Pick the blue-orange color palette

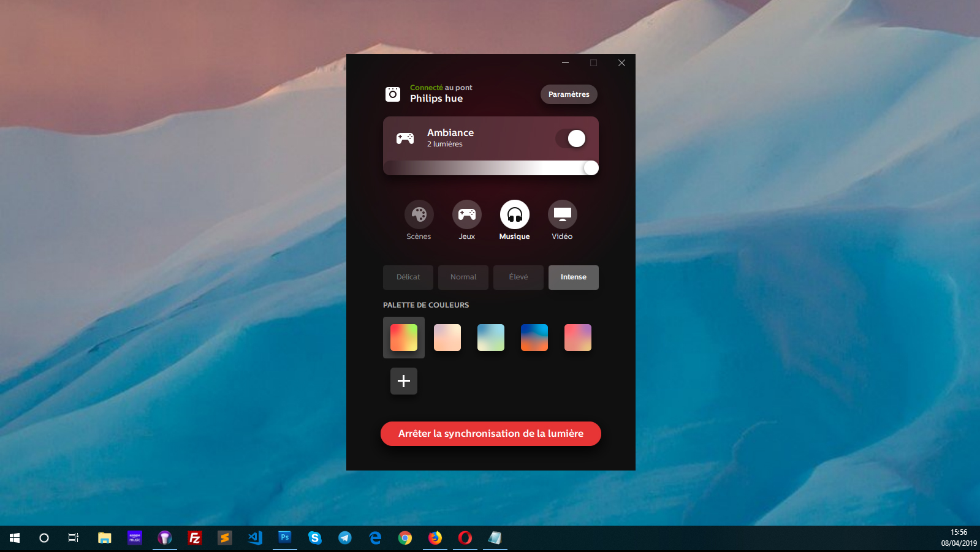[x=534, y=338]
